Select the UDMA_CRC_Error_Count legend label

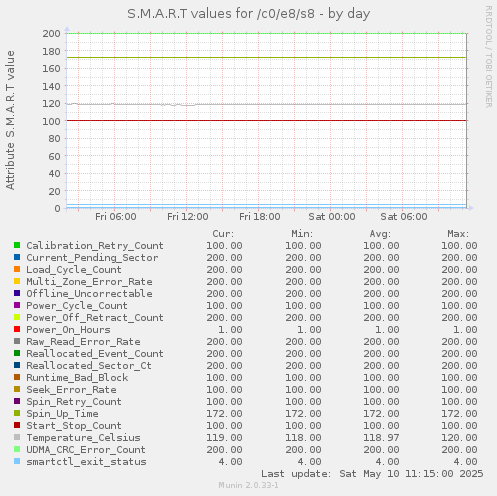[86, 450]
